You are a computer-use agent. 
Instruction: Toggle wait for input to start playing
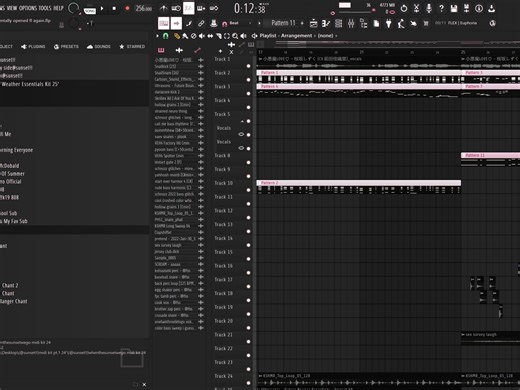pyautogui.click(x=176, y=8)
